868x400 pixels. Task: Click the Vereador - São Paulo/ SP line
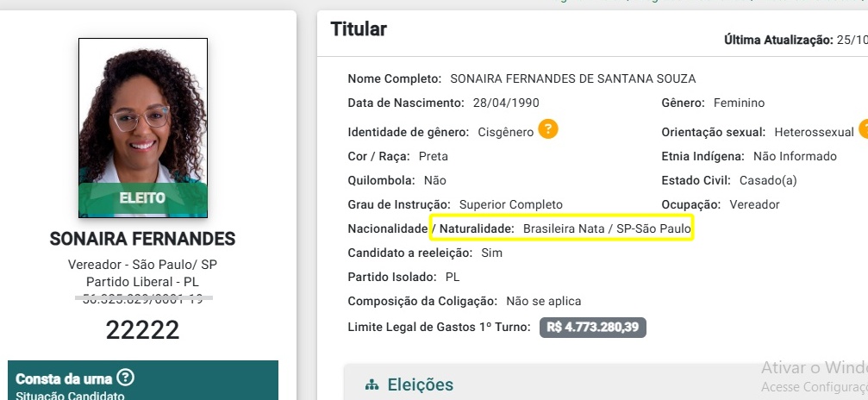pos(142,265)
